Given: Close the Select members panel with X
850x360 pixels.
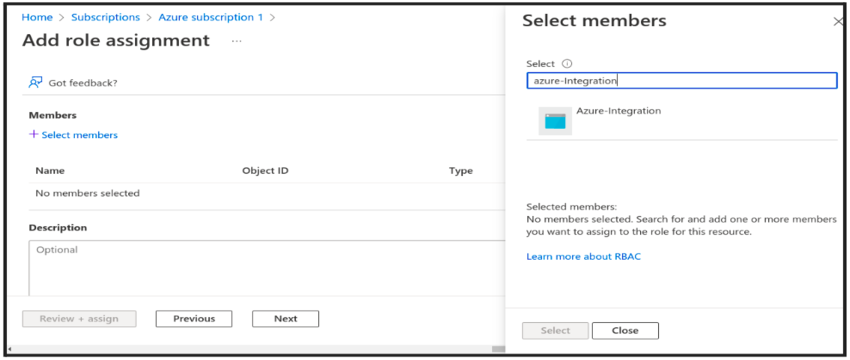Looking at the screenshot, I should coord(838,22).
